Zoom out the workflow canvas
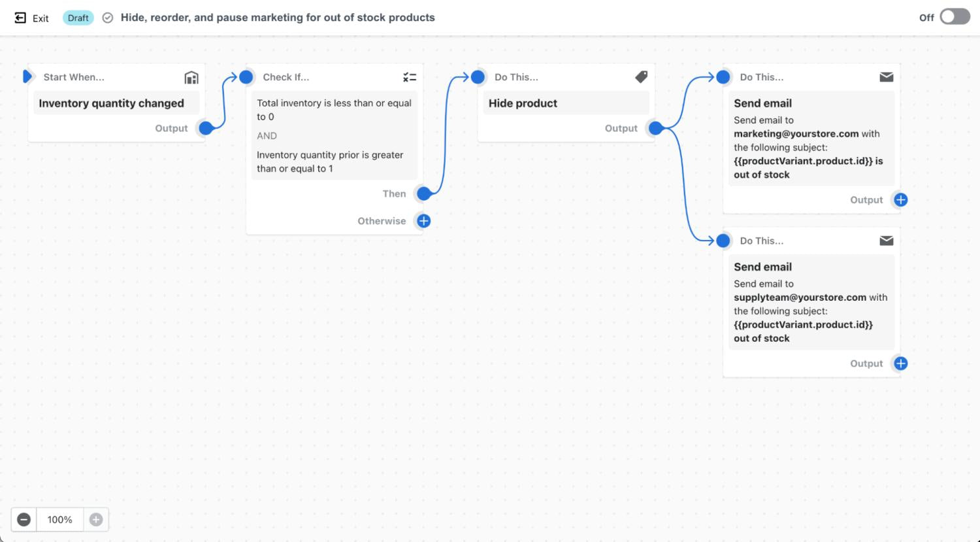 tap(24, 520)
